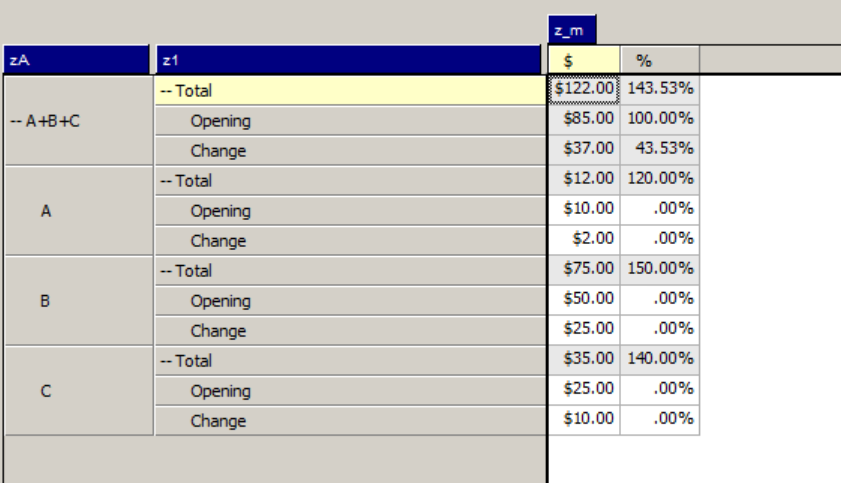Collapse the Total row for group B
Image resolution: width=841 pixels, height=483 pixels.
(166, 271)
